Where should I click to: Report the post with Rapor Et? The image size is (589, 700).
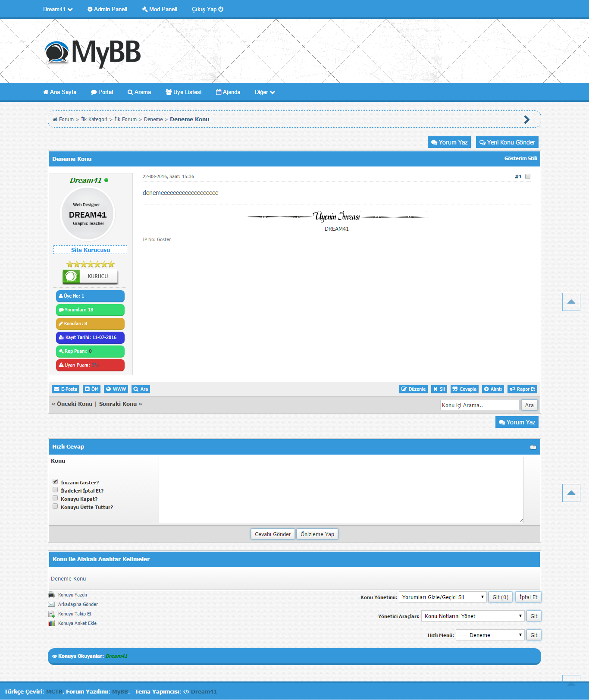pos(522,389)
